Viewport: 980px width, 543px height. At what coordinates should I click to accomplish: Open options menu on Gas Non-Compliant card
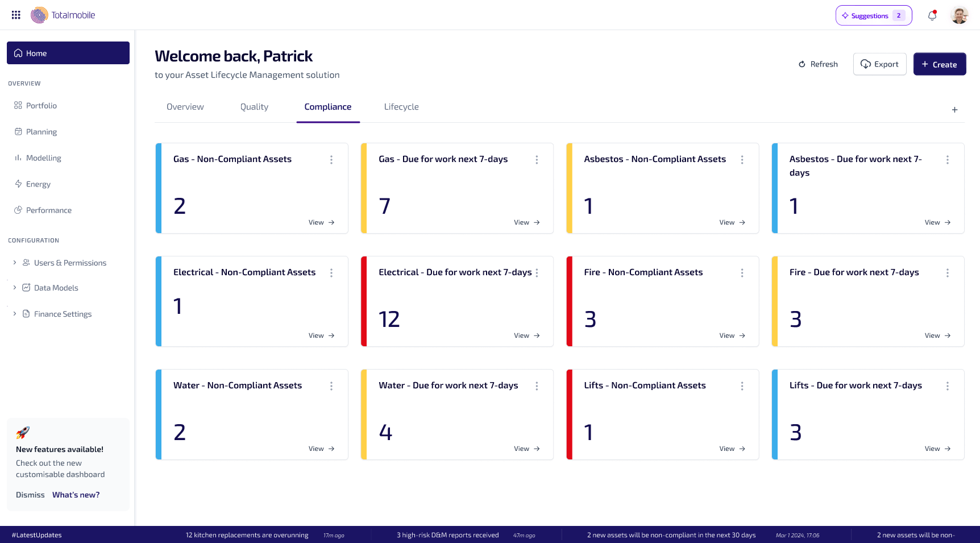tap(331, 160)
